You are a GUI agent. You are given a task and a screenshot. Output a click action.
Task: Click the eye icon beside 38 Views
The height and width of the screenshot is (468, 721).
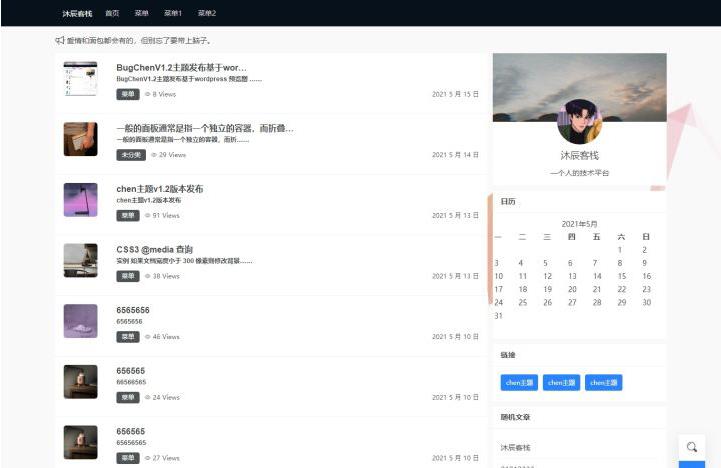click(148, 276)
